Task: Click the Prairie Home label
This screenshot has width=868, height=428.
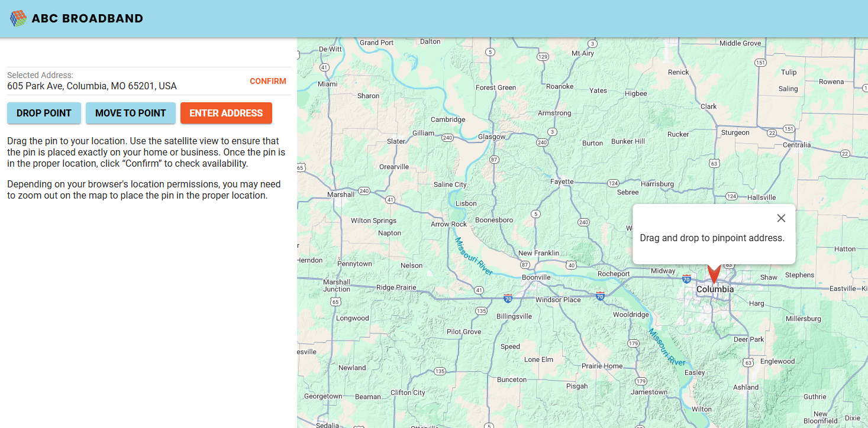Action: [x=602, y=366]
